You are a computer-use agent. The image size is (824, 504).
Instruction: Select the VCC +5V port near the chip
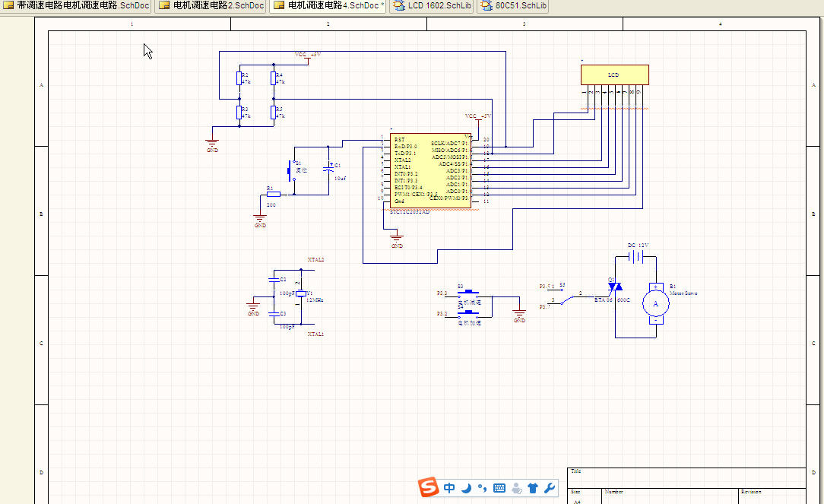pos(478,119)
